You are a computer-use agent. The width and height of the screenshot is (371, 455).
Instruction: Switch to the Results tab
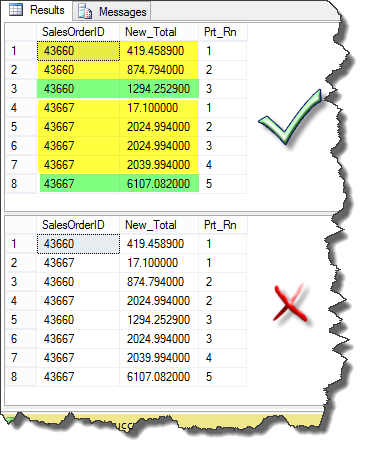[37, 10]
